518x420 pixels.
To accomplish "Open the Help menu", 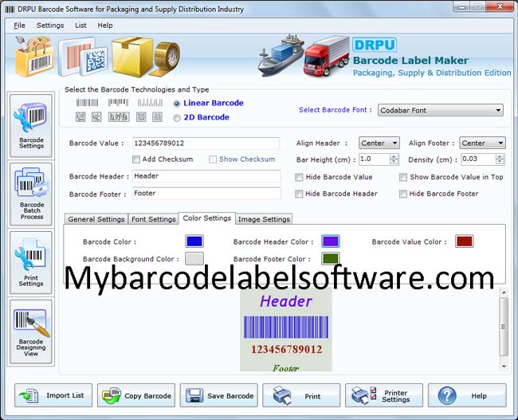I will pos(105,26).
